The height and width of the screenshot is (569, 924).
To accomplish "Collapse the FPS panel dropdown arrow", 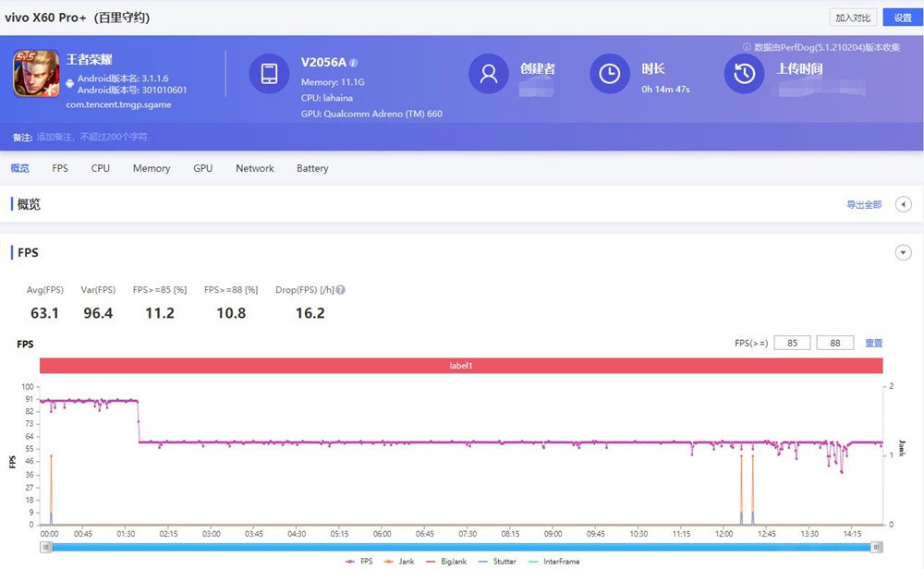I will (x=903, y=253).
